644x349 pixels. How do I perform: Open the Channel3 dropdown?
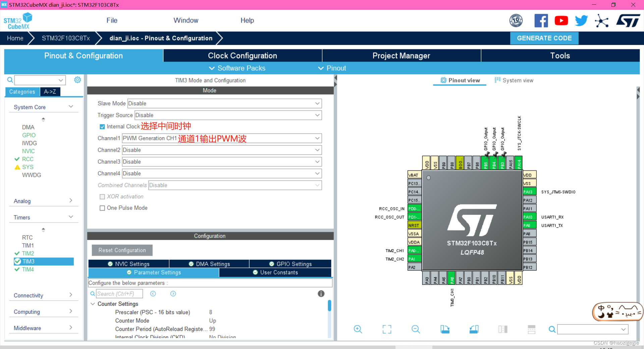(x=222, y=162)
